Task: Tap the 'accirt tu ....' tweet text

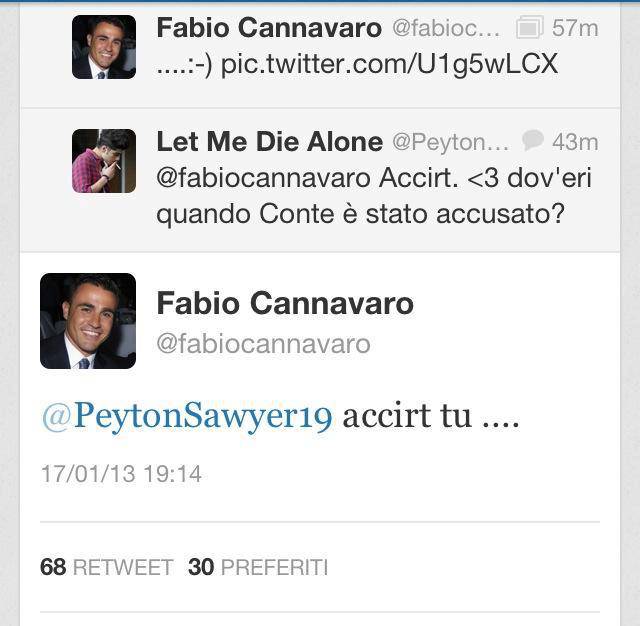Action: (430, 415)
